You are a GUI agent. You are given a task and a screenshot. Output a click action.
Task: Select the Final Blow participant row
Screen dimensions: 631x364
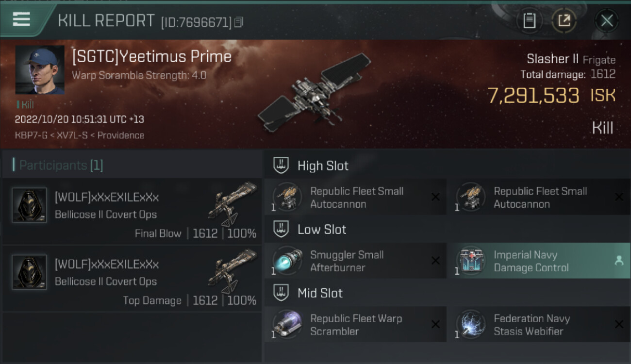[132, 212]
